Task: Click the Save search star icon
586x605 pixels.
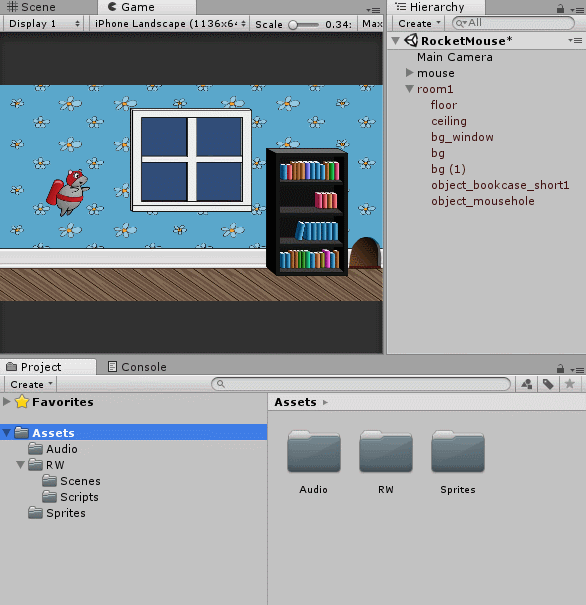Action: (x=570, y=384)
